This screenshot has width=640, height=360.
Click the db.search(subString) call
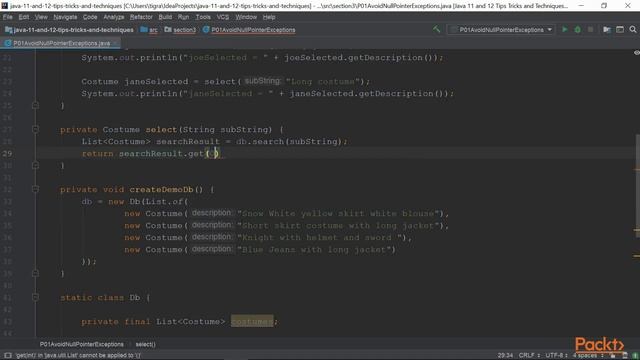pos(289,141)
